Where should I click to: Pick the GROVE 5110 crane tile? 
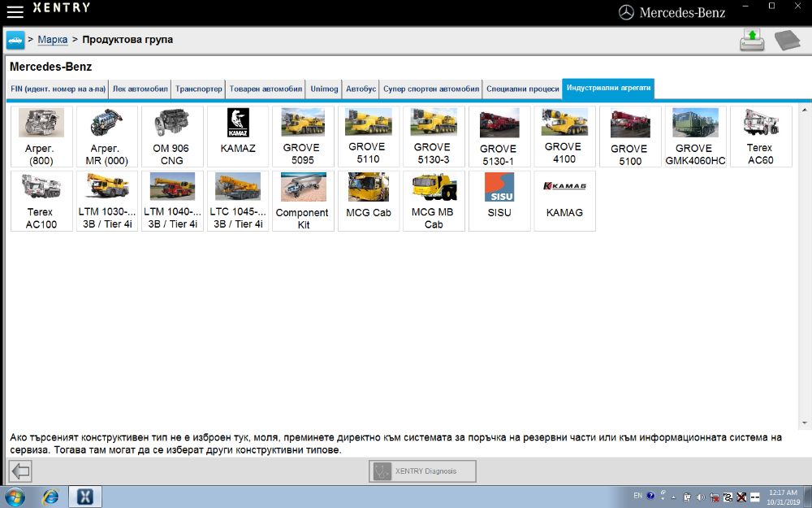[368, 137]
